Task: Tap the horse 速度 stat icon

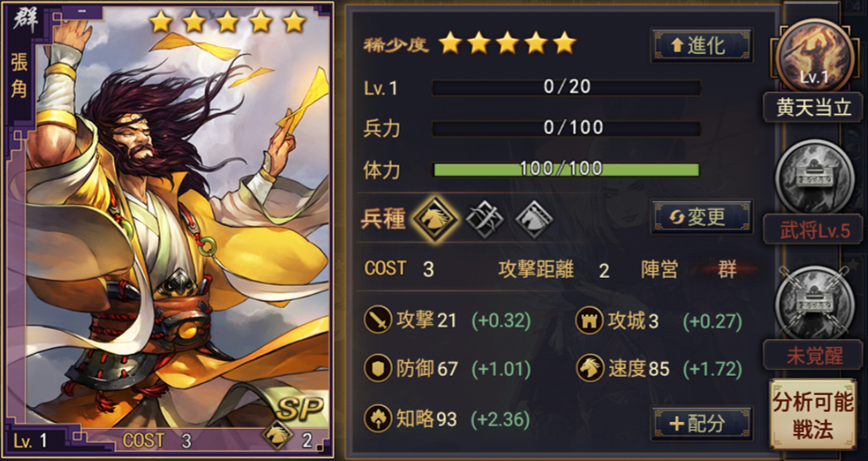Action: 589,369
